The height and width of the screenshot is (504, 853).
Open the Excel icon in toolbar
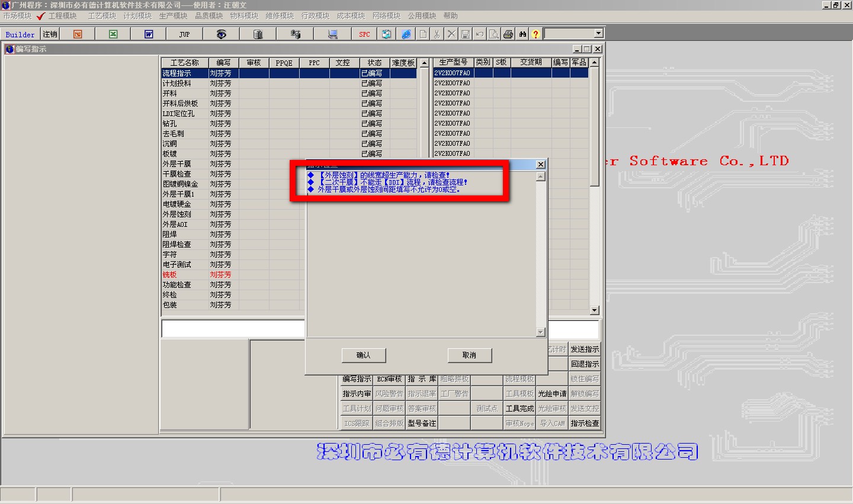(x=113, y=34)
